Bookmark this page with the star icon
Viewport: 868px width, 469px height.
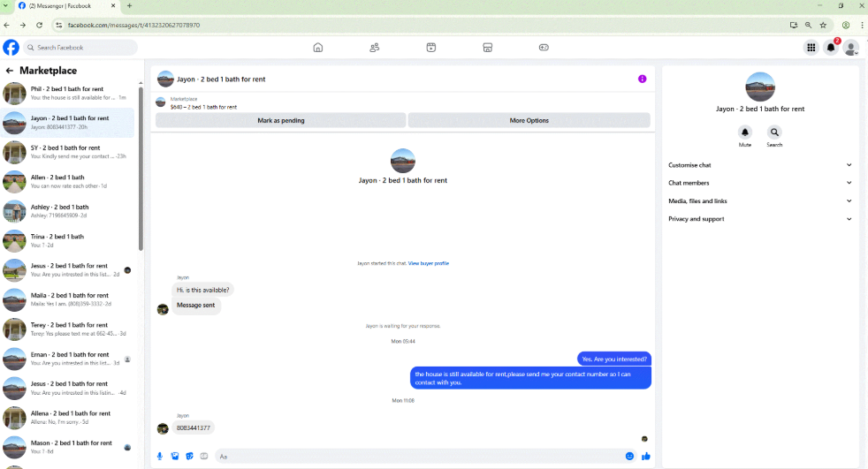[823, 25]
